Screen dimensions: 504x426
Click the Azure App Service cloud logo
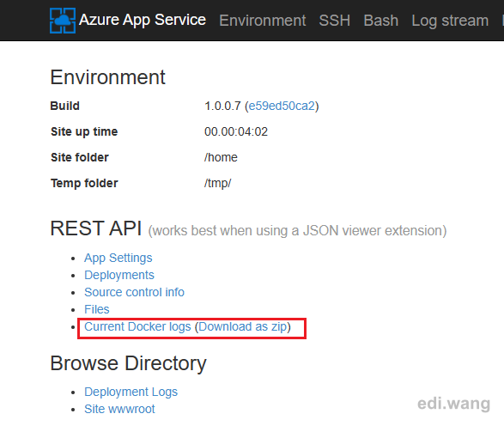pos(63,21)
